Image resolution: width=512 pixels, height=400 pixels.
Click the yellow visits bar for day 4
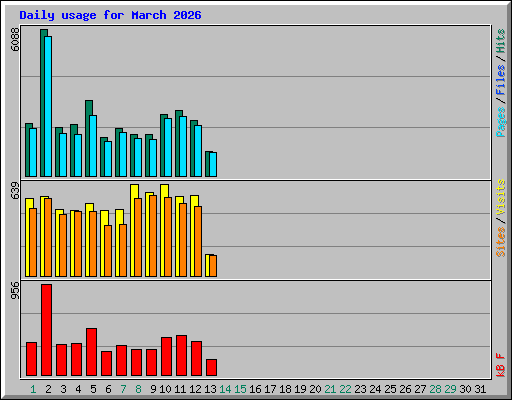click(72, 243)
